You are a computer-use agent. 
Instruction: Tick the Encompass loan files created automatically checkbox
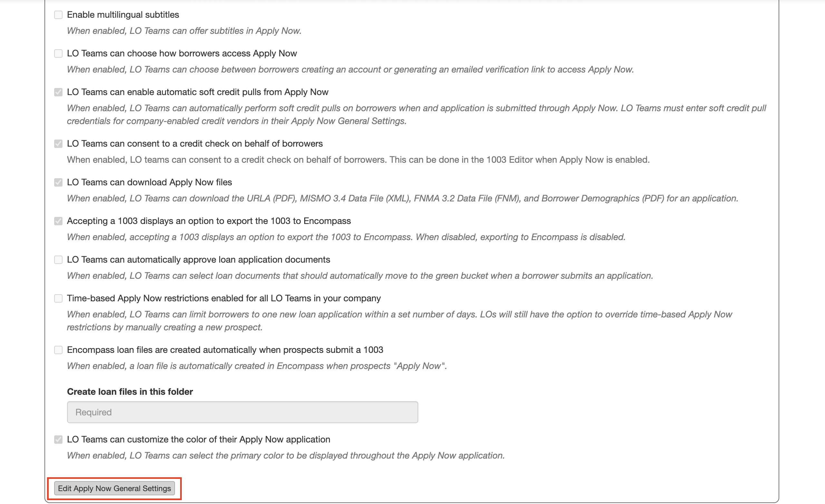click(x=58, y=350)
